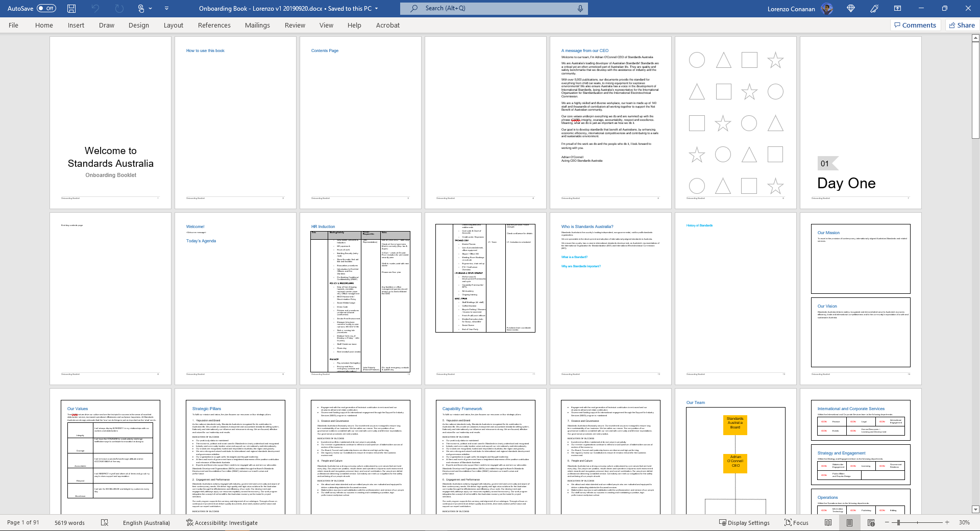Image resolution: width=980 pixels, height=531 pixels.
Task: Open zoom dialog via 30% level
Action: point(964,522)
